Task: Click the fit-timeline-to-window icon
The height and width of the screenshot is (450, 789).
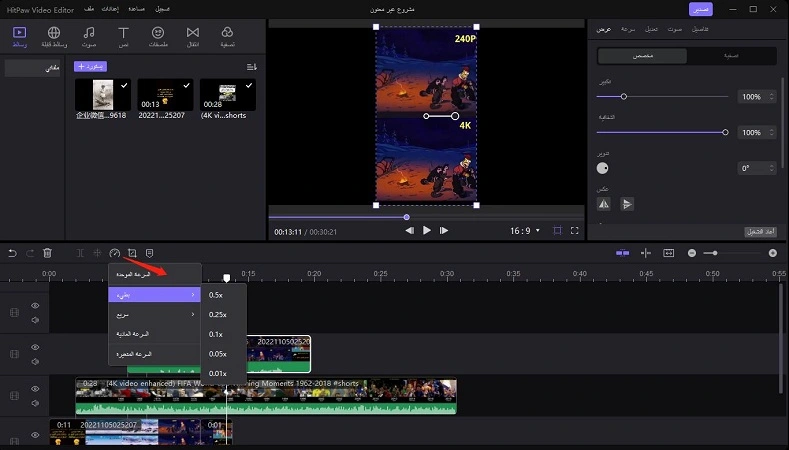Action: [669, 253]
